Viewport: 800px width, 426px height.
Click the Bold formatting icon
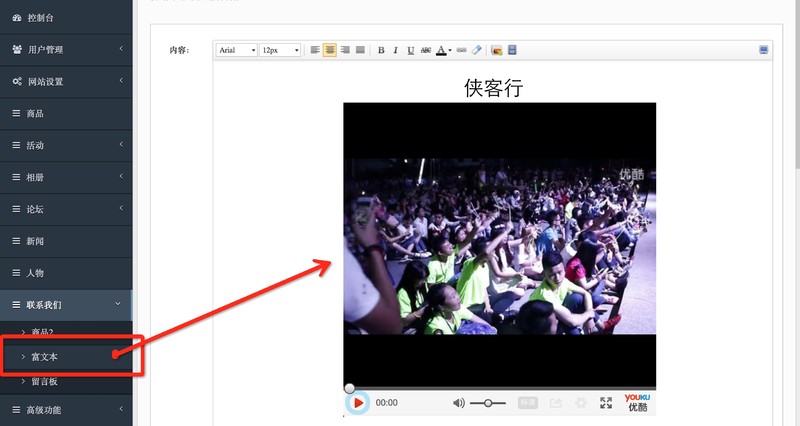click(381, 50)
